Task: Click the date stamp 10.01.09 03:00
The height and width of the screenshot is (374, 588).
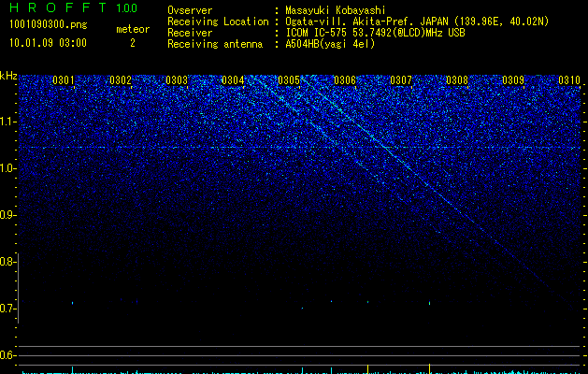Action: click(48, 43)
